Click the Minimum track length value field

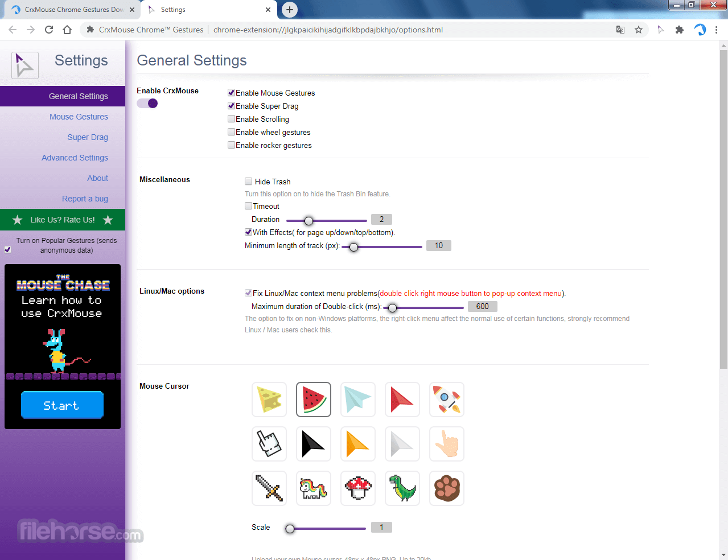439,245
